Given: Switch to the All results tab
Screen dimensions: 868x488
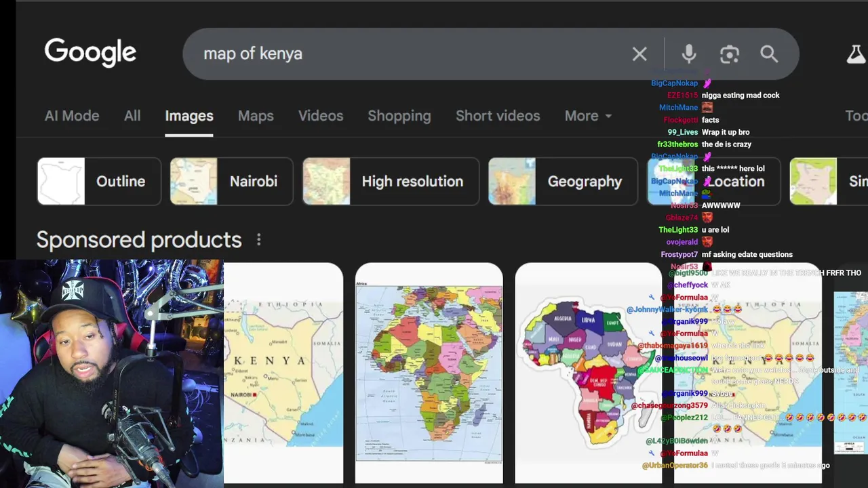Looking at the screenshot, I should pyautogui.click(x=132, y=116).
